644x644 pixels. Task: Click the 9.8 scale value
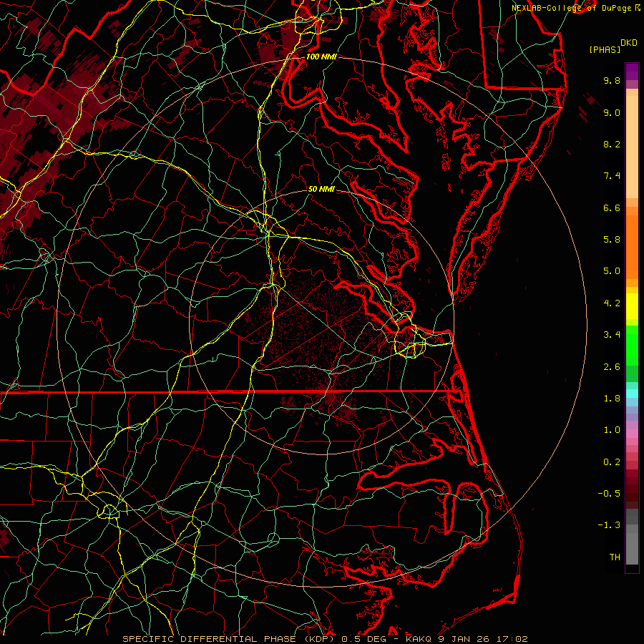coord(612,80)
